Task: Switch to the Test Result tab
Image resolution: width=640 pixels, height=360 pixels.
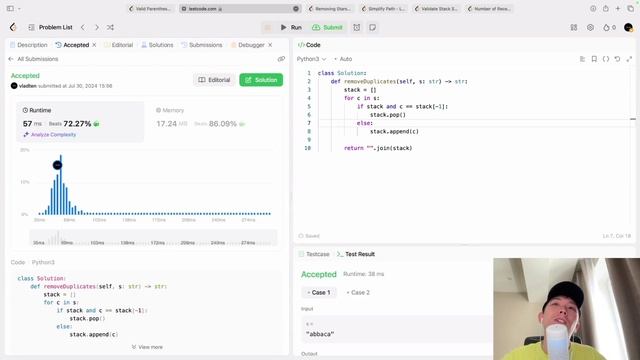Action: click(x=356, y=254)
